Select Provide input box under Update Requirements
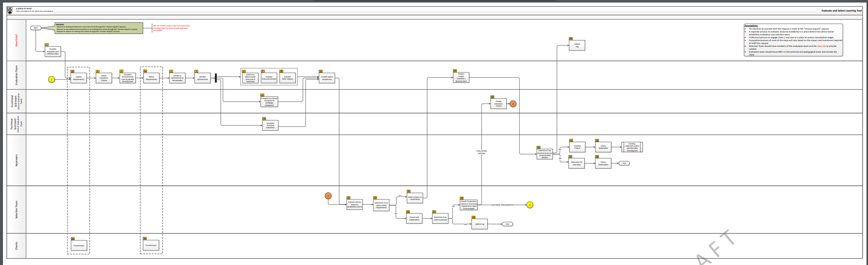Image resolution: width=868 pixels, height=265 pixels. point(79,245)
